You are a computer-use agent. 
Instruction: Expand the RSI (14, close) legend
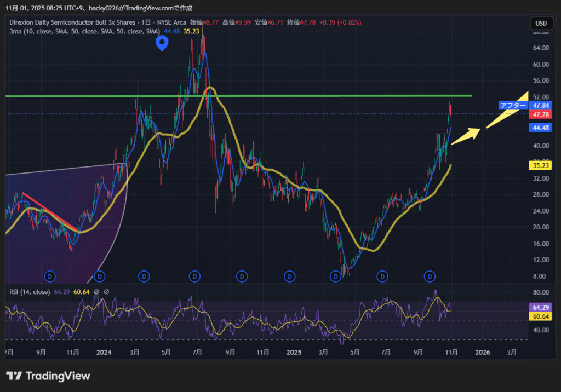coord(30,292)
